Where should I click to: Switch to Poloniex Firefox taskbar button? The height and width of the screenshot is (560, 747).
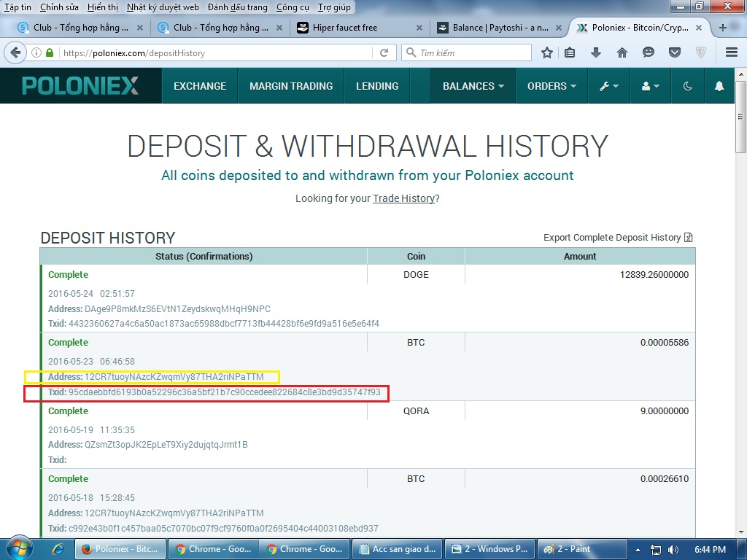[120, 549]
